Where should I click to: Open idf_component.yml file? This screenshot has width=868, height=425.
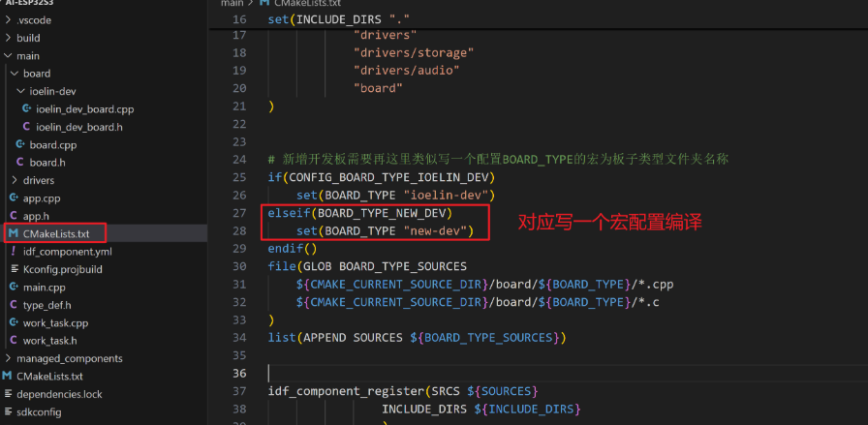tap(67, 252)
